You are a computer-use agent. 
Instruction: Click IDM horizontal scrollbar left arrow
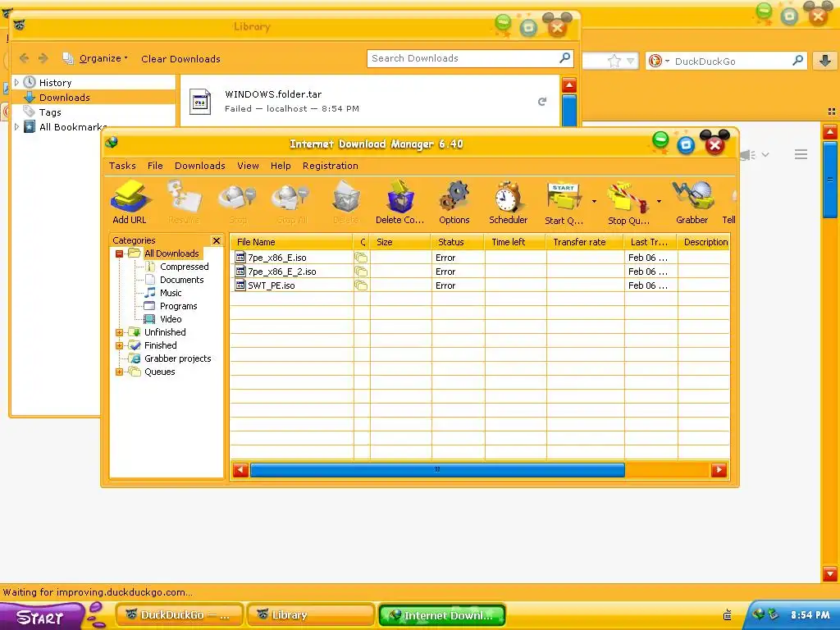point(240,470)
